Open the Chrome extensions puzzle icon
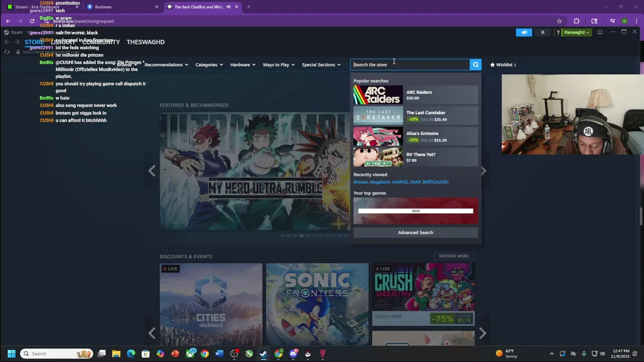This screenshot has width=644, height=362. point(577,21)
